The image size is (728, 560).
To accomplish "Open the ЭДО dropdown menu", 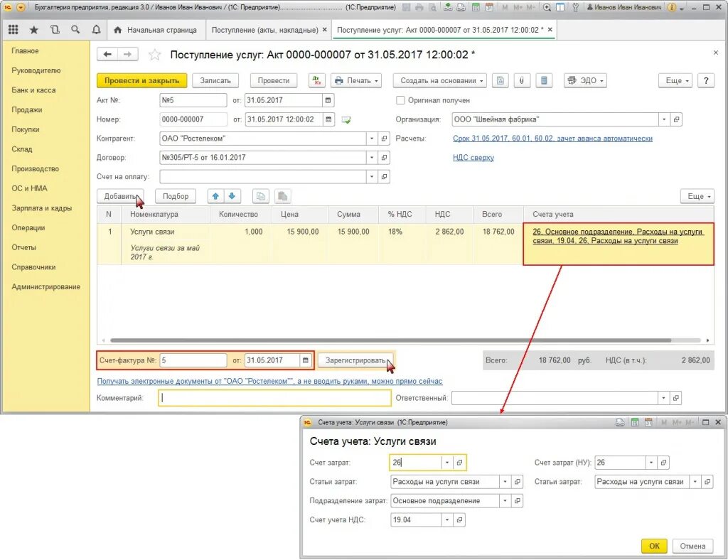I will point(586,80).
